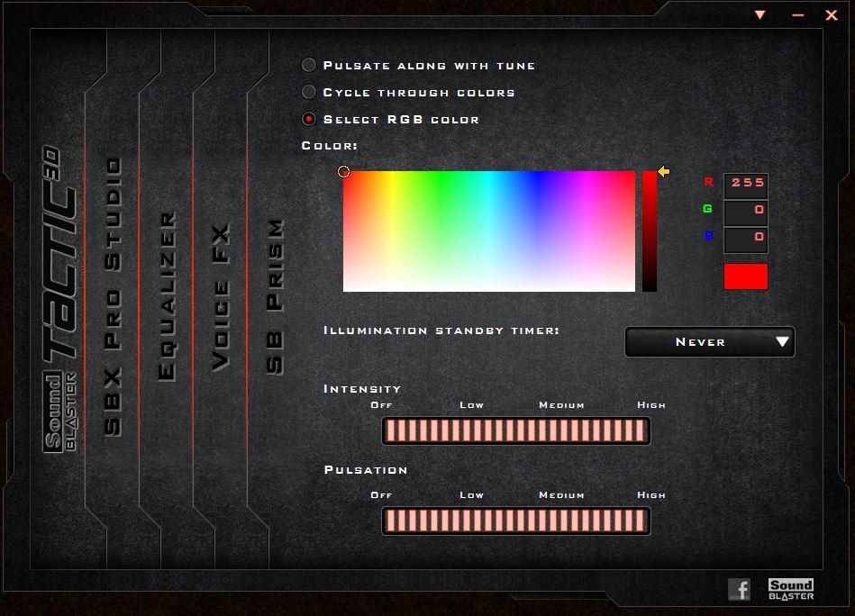Click the Pulsation Low label
The height and width of the screenshot is (616, 855).
click(x=472, y=495)
